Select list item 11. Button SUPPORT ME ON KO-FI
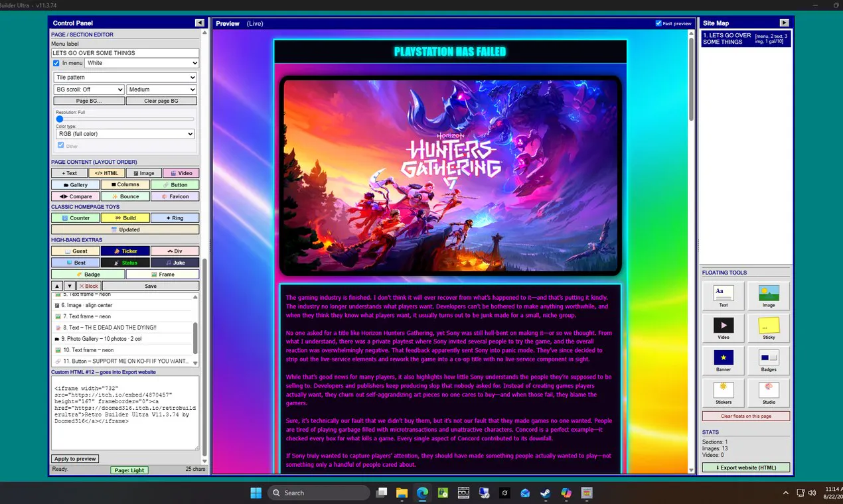 122,361
